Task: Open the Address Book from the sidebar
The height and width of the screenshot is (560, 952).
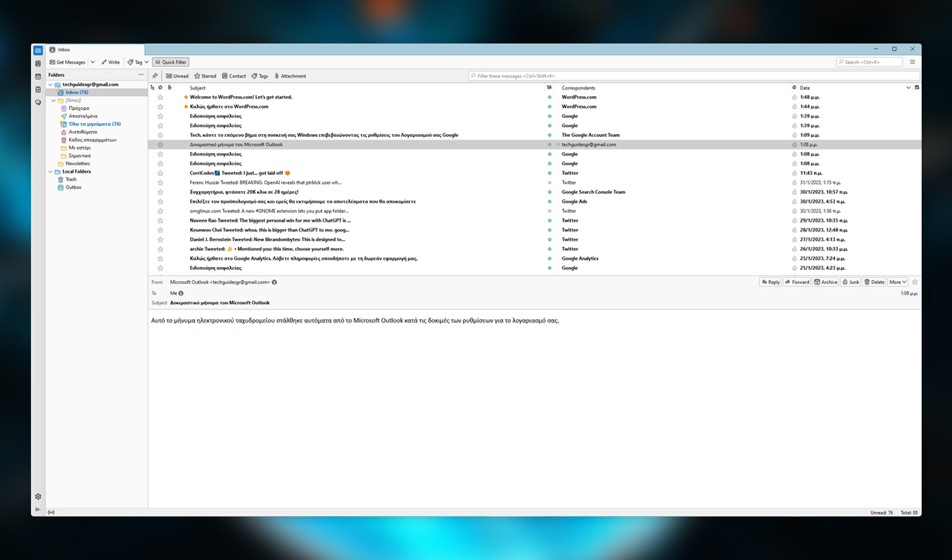Action: (x=38, y=64)
